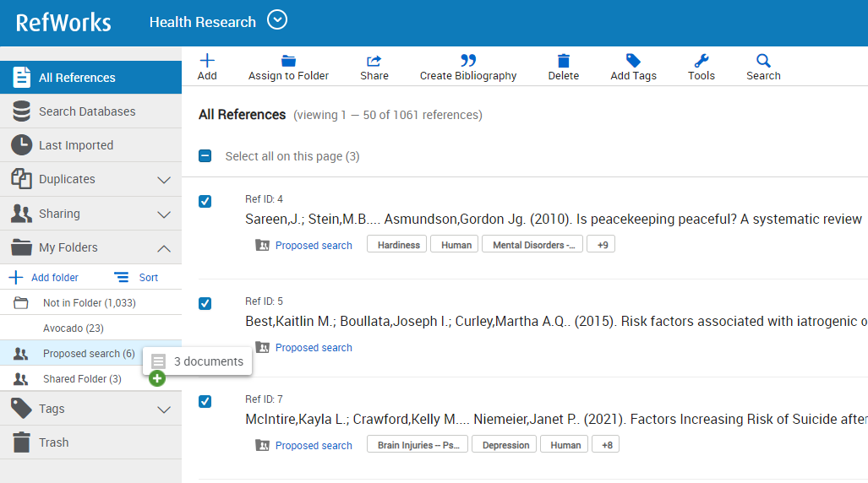Click the Tags sidebar tag icon
The height and width of the screenshot is (483, 868).
22,409
